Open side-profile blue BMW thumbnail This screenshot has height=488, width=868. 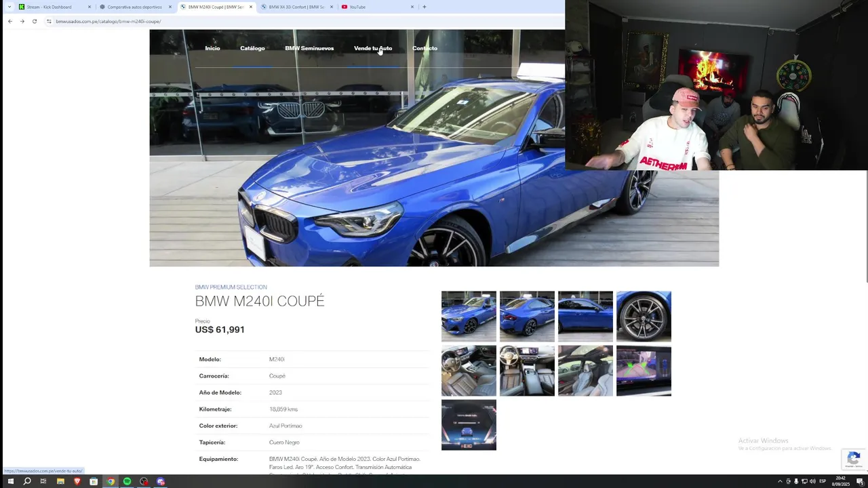585,317
